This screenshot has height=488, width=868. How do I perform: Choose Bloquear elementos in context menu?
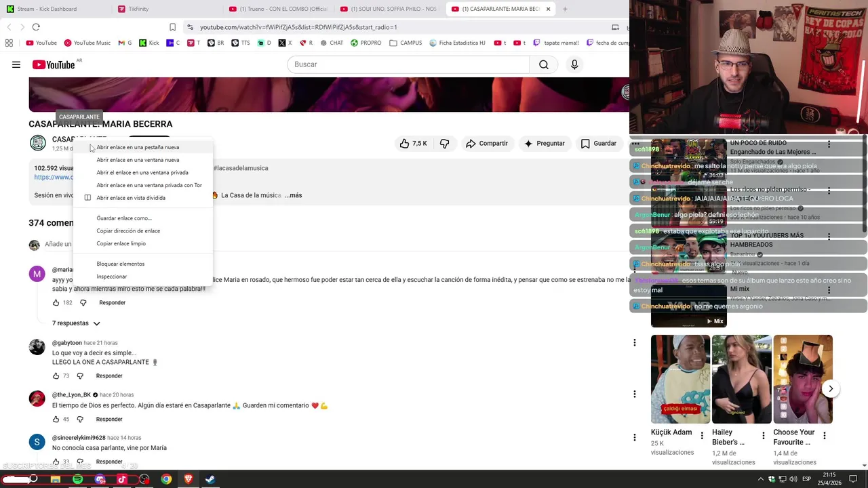tap(144, 264)
